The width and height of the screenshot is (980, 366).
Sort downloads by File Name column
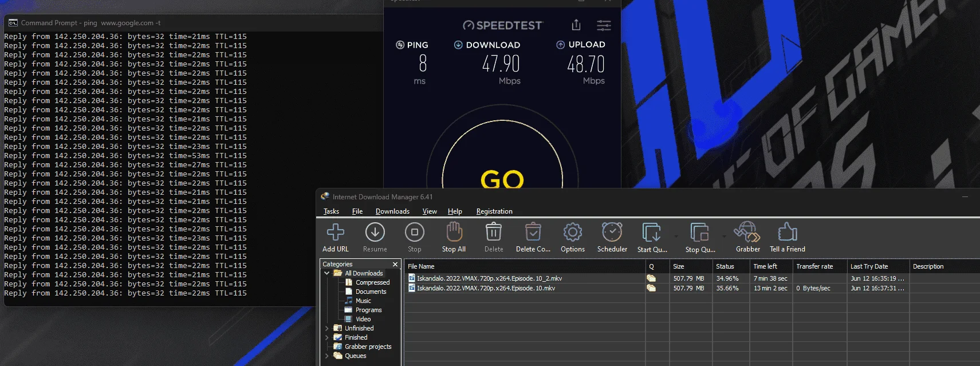point(525,266)
